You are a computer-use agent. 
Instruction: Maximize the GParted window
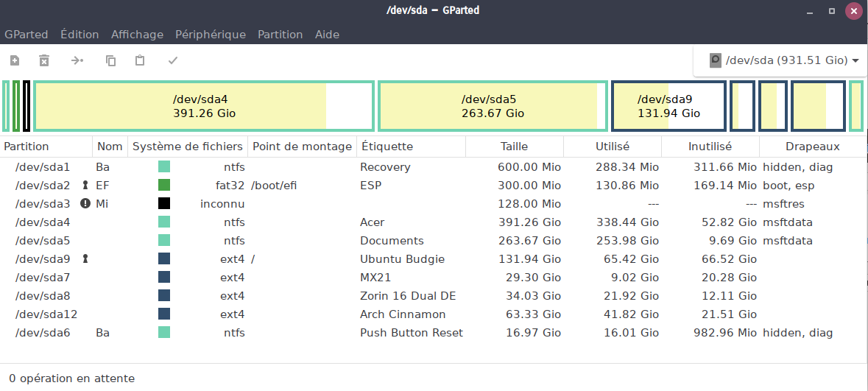[x=832, y=11]
